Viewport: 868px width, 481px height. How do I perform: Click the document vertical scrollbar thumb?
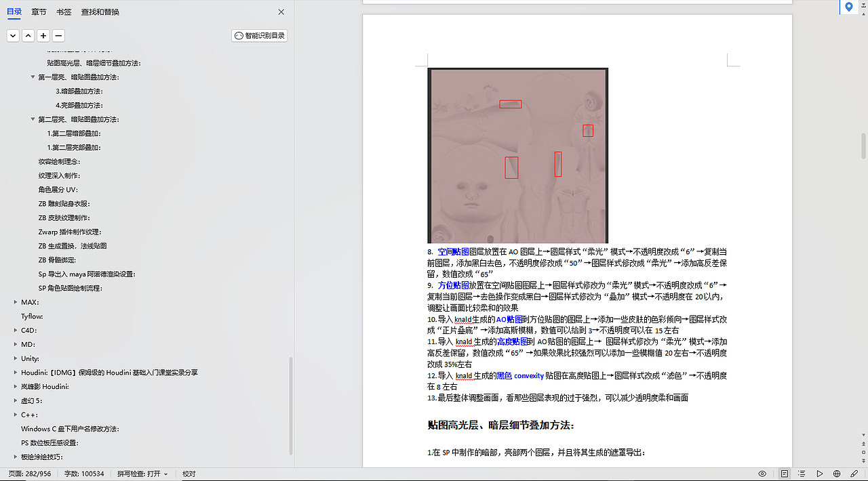[864, 145]
